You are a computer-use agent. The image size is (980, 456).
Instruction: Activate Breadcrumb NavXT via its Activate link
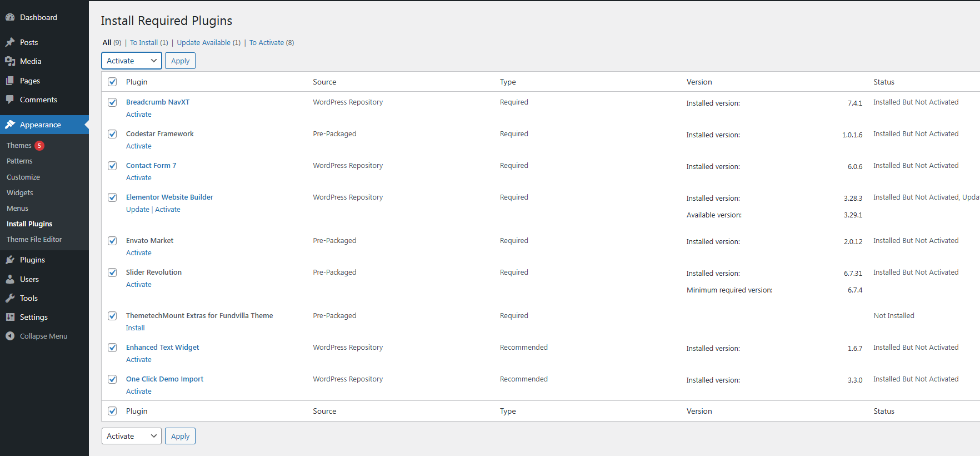(139, 114)
